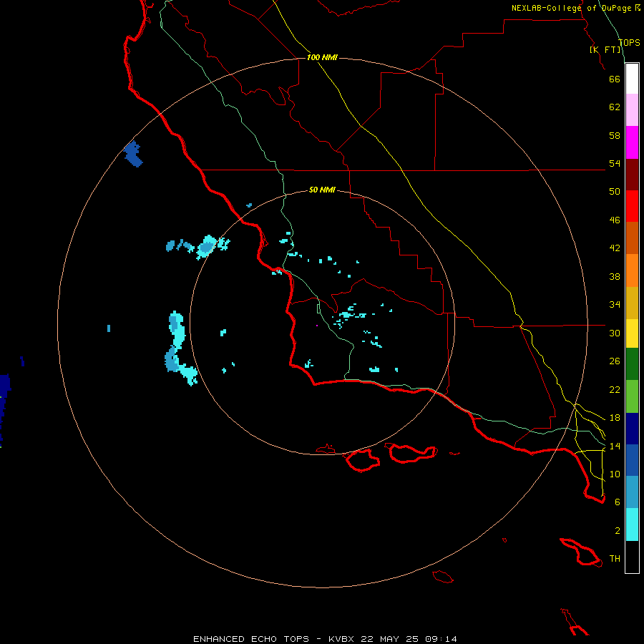The image size is (644, 644).
Task: Click the legend value '38'
Action: [x=615, y=276]
